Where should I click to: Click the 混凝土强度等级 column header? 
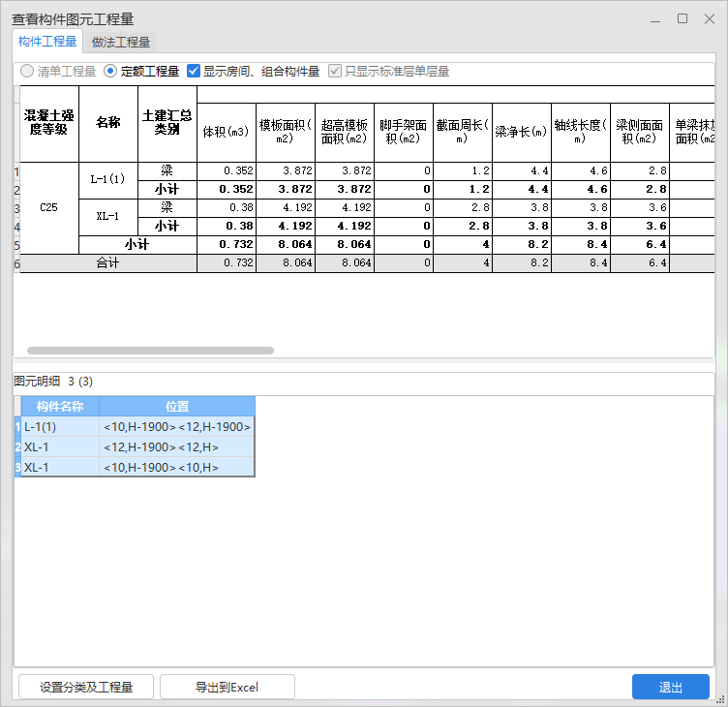pos(49,124)
